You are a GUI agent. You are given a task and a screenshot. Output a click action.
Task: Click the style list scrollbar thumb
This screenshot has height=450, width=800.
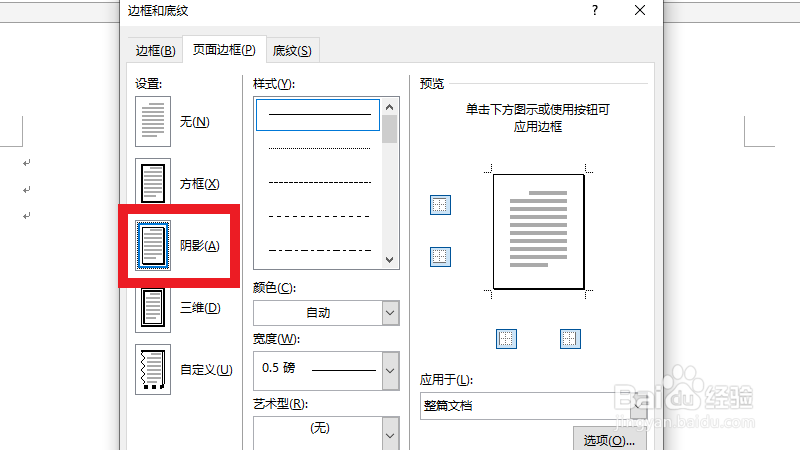pos(389,129)
